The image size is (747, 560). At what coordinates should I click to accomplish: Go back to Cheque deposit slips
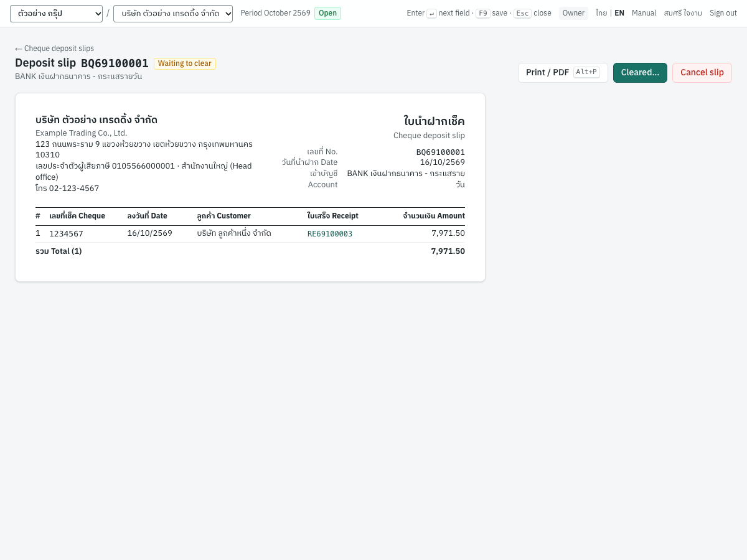pyautogui.click(x=54, y=49)
